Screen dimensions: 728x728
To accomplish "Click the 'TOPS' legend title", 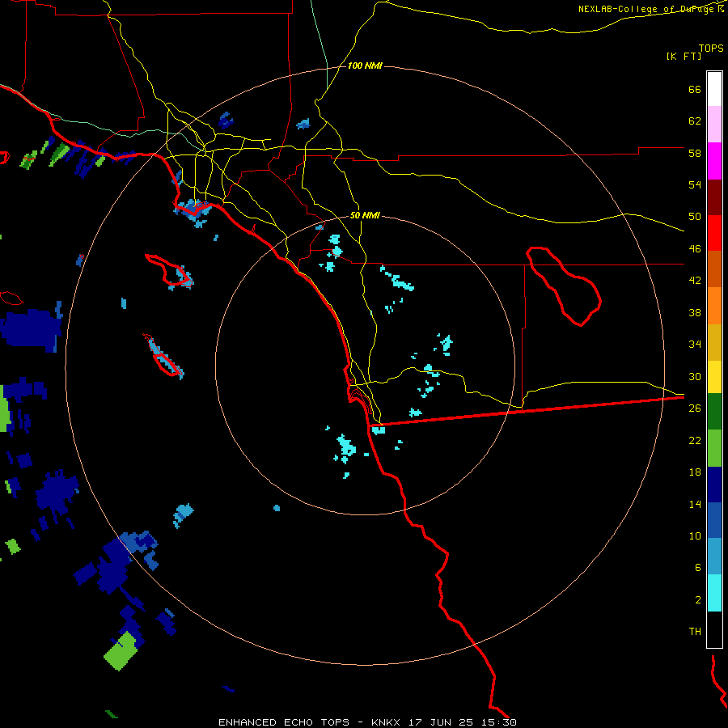I will pos(711,48).
